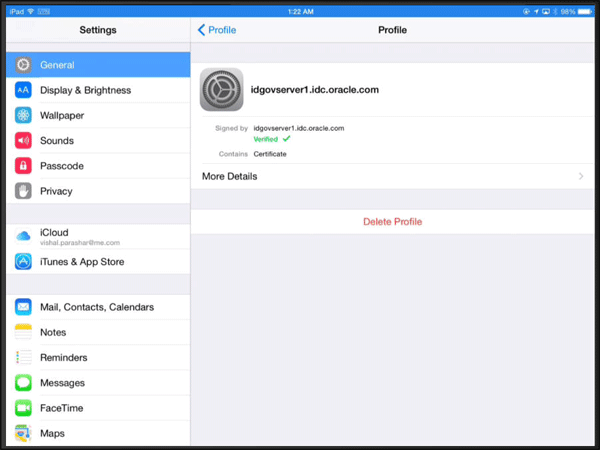Tap the green Verified checkmark

coord(287,139)
